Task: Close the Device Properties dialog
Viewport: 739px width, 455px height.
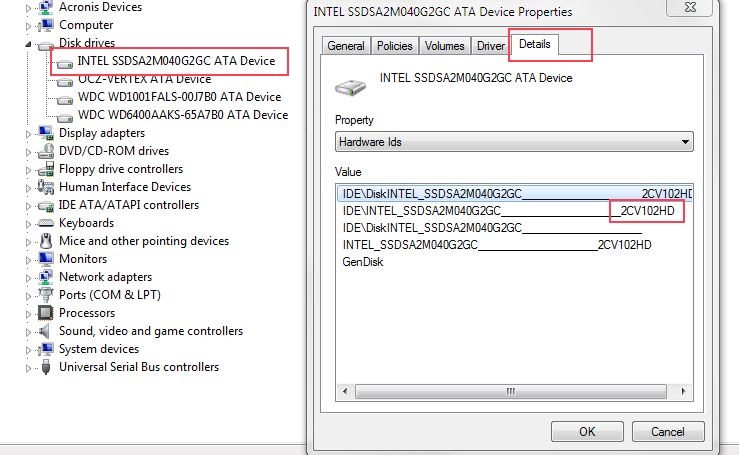Action: tap(690, 7)
